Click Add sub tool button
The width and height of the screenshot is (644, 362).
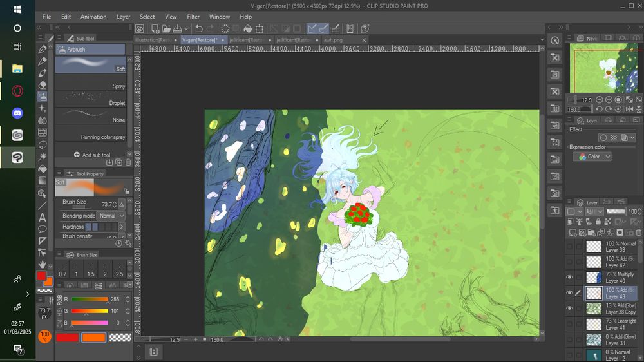click(x=91, y=155)
